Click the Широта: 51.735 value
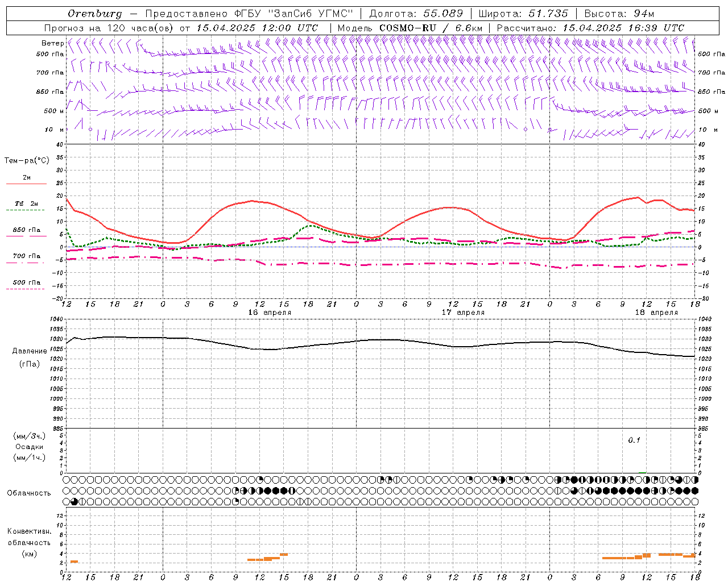This screenshot has height=582, width=728. tap(523, 14)
